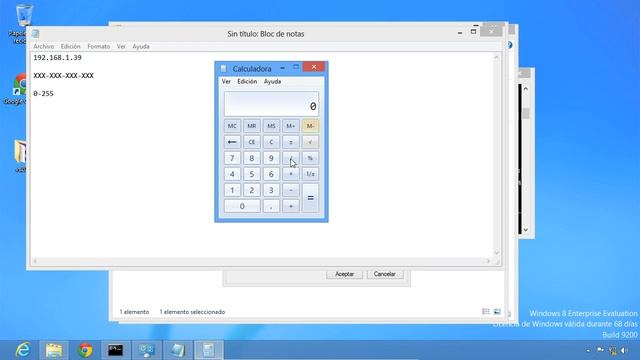This screenshot has width=640, height=360.
Task: Click the CE clear entry key
Action: [251, 142]
